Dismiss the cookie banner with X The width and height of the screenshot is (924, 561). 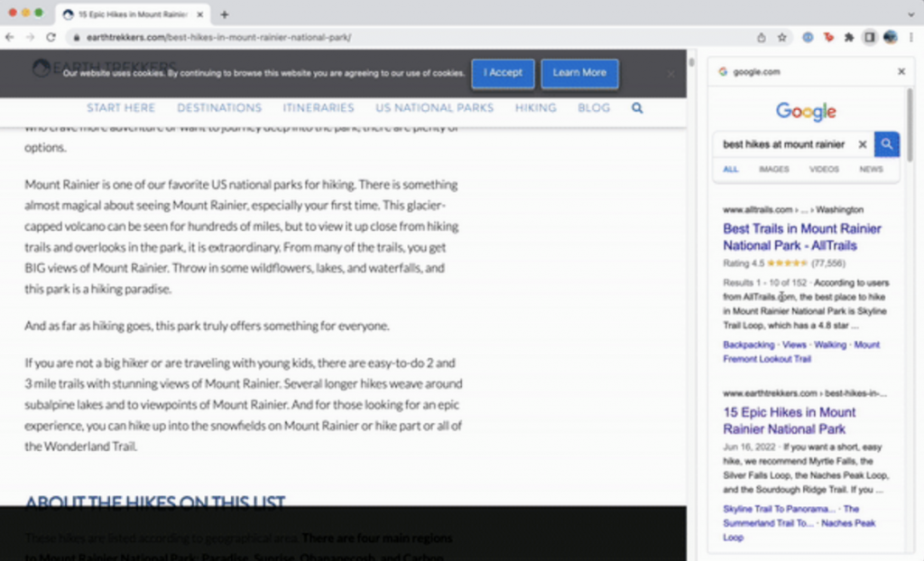[x=670, y=74]
